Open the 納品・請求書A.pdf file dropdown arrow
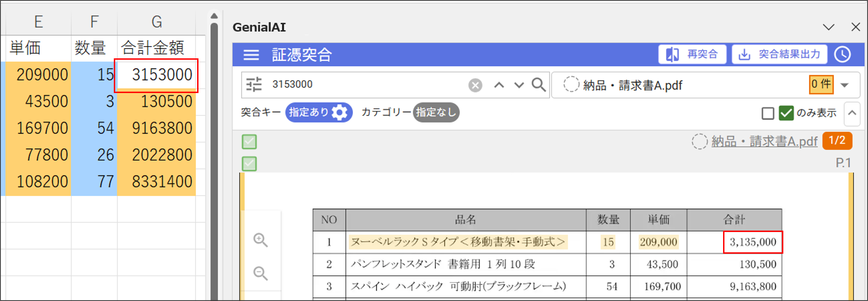The image size is (868, 301). [844, 85]
